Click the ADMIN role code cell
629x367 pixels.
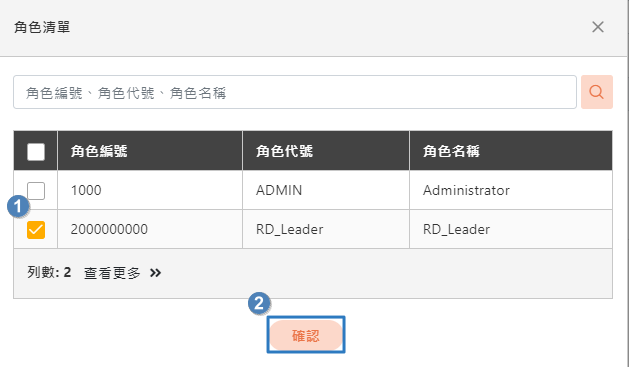tap(326, 190)
